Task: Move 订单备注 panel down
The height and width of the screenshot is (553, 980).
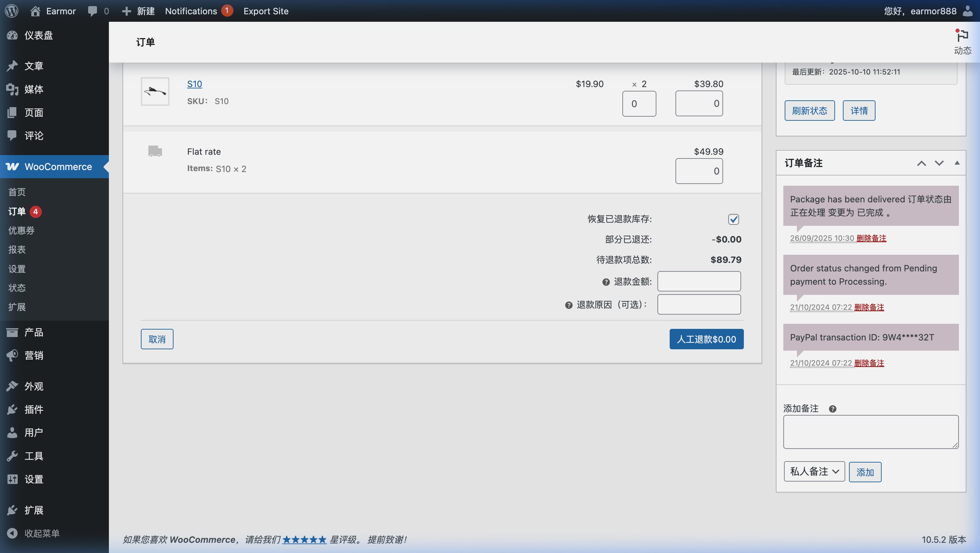Action: pyautogui.click(x=939, y=163)
